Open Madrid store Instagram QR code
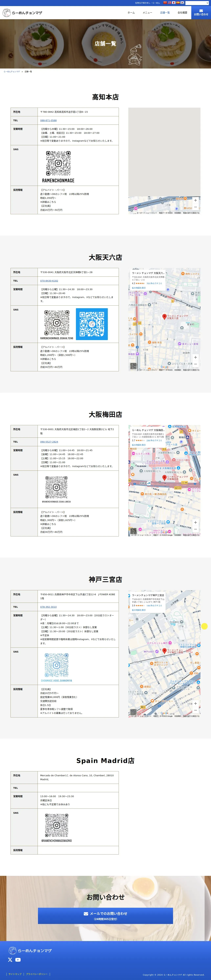 click(56, 827)
